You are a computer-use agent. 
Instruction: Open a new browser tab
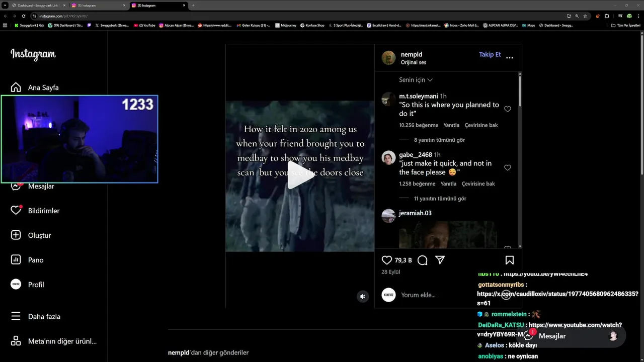[193, 5]
